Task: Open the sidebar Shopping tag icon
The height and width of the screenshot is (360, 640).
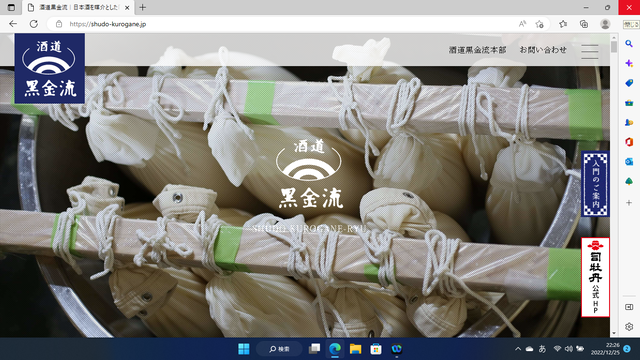Action: (629, 83)
